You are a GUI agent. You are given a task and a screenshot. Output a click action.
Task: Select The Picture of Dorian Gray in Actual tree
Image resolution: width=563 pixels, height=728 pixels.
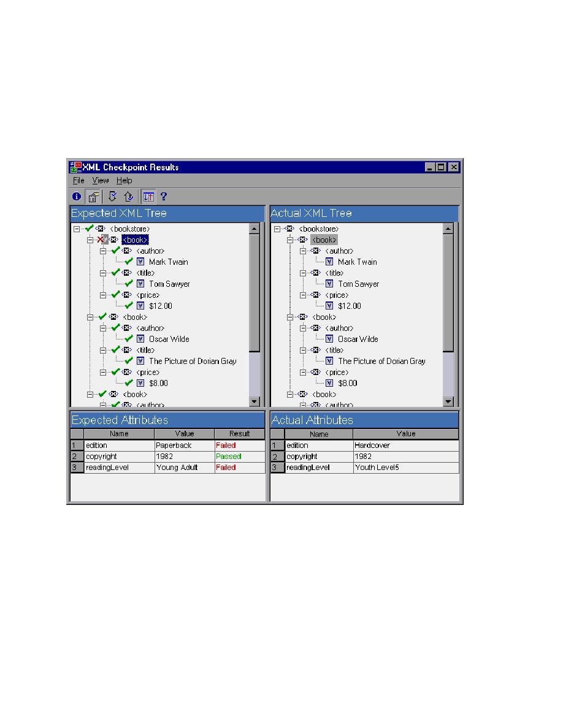pos(381,361)
